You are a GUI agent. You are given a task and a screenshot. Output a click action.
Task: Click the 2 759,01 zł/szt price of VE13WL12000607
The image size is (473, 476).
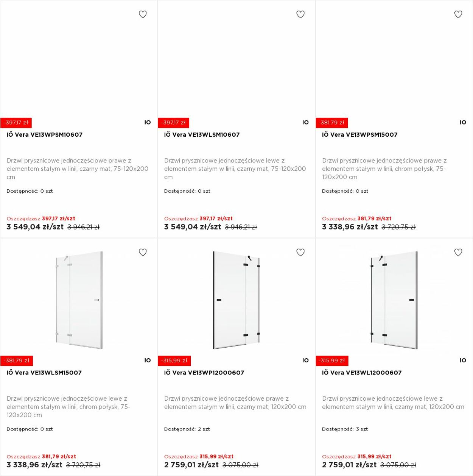coord(349,465)
